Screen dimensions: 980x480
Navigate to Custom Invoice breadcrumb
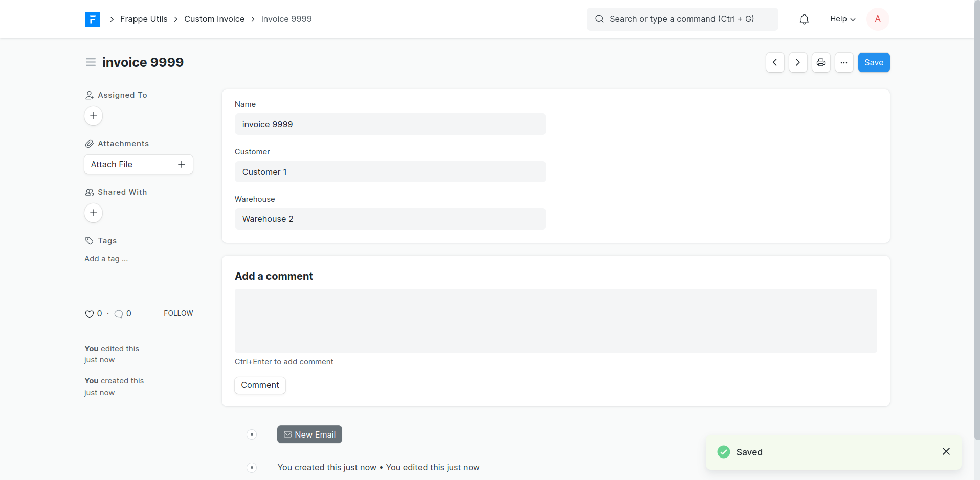214,19
